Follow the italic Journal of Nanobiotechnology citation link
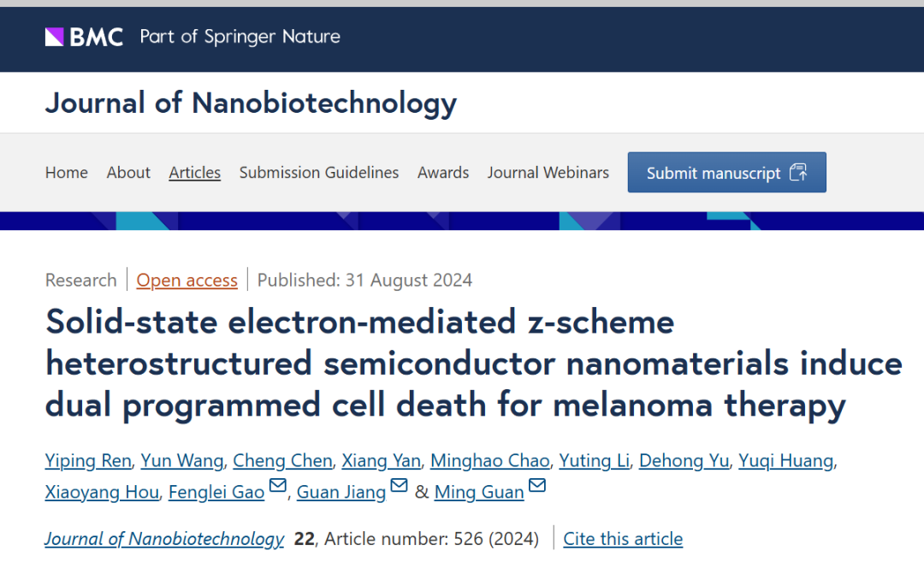Image resolution: width=924 pixels, height=568 pixels. [x=164, y=539]
